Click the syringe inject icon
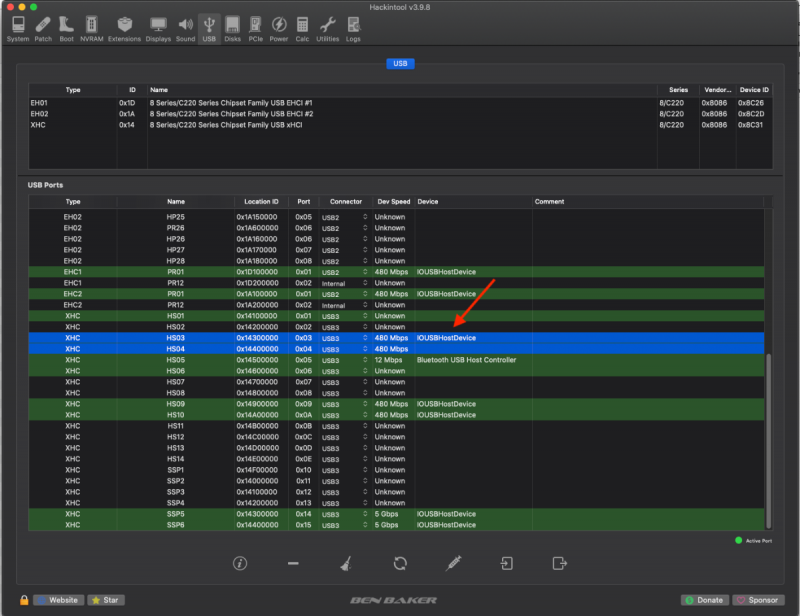 [x=454, y=563]
